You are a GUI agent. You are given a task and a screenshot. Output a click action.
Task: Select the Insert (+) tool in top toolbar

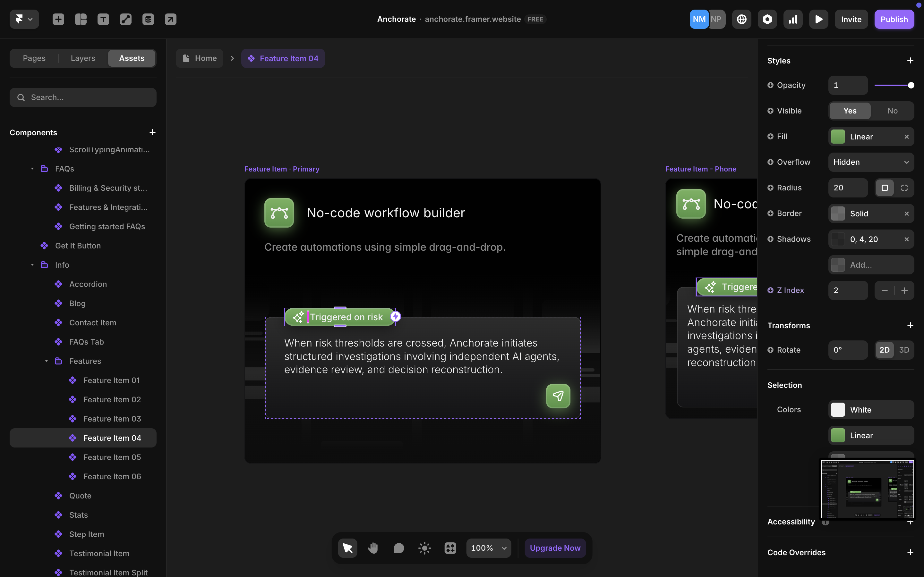click(58, 19)
